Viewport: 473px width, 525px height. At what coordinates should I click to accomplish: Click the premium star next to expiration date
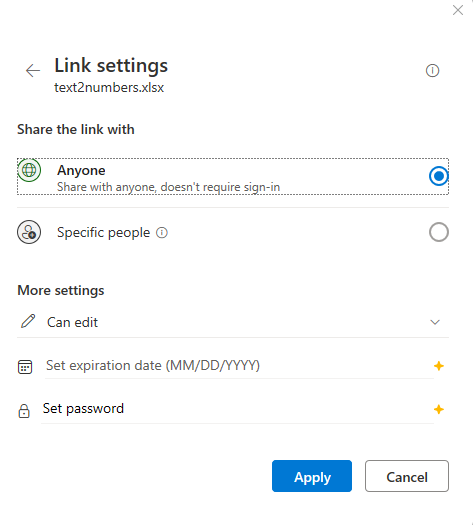coord(439,366)
